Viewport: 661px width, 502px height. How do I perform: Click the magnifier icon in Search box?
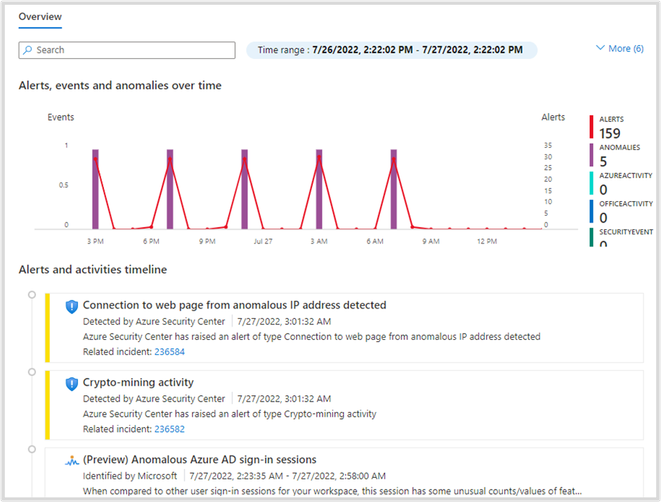point(28,50)
